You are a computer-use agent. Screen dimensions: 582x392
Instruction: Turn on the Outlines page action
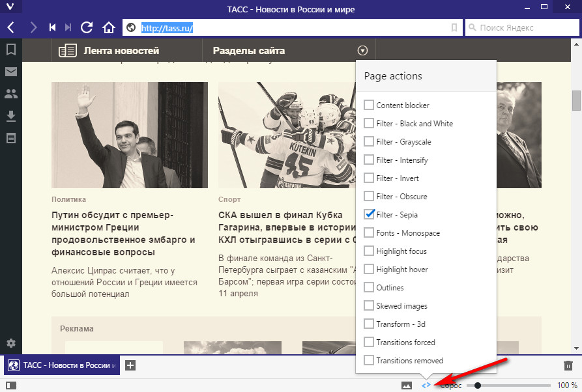[x=369, y=287]
